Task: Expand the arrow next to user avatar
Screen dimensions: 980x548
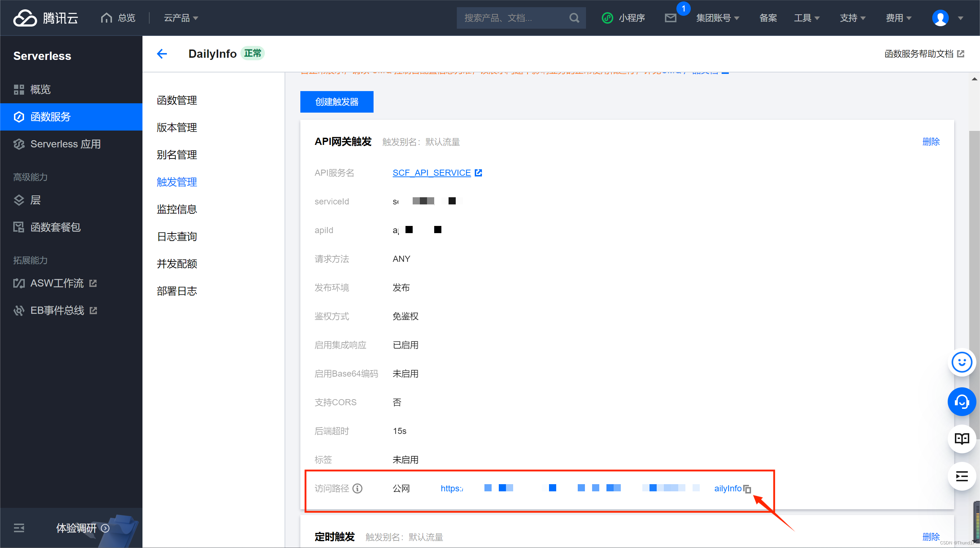Action: pyautogui.click(x=960, y=18)
